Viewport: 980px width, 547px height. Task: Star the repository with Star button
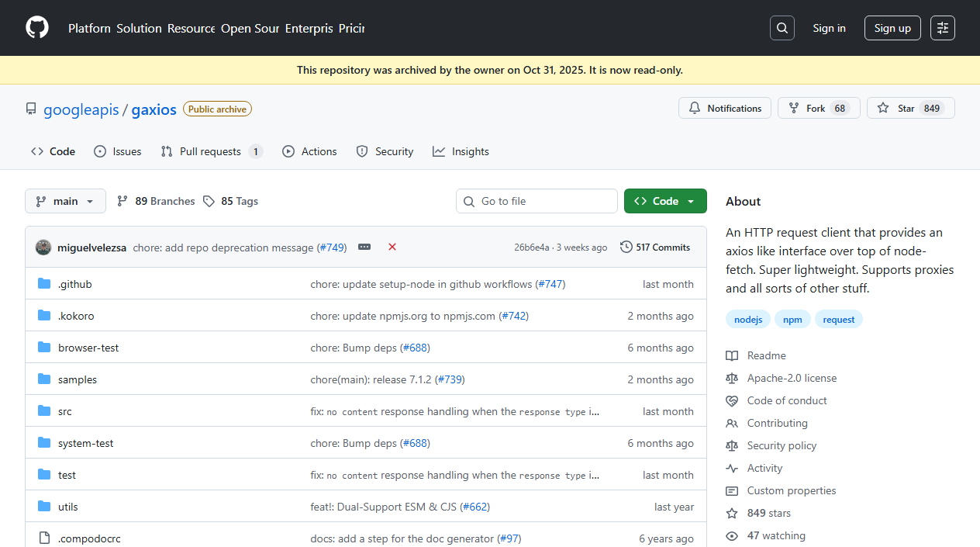pos(910,108)
